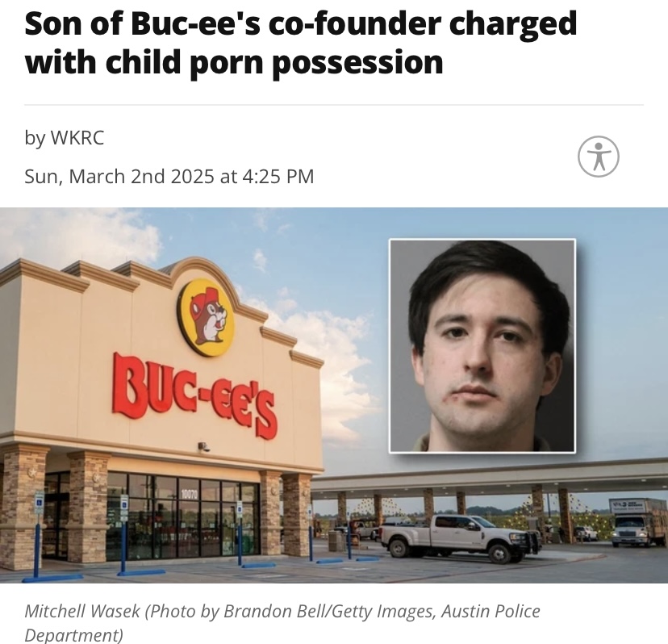
Task: Click the box truck at right edge
Action: point(639,522)
